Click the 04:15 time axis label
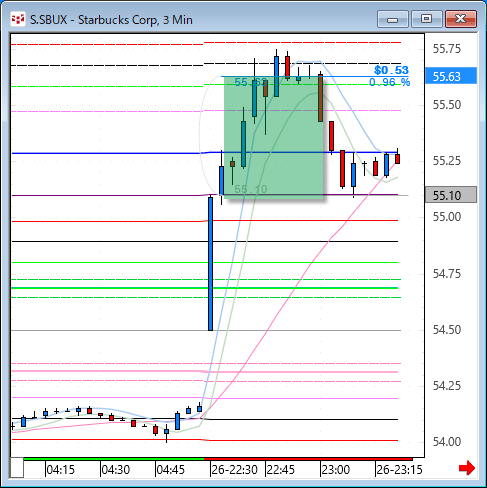487x488 pixels. pyautogui.click(x=60, y=470)
